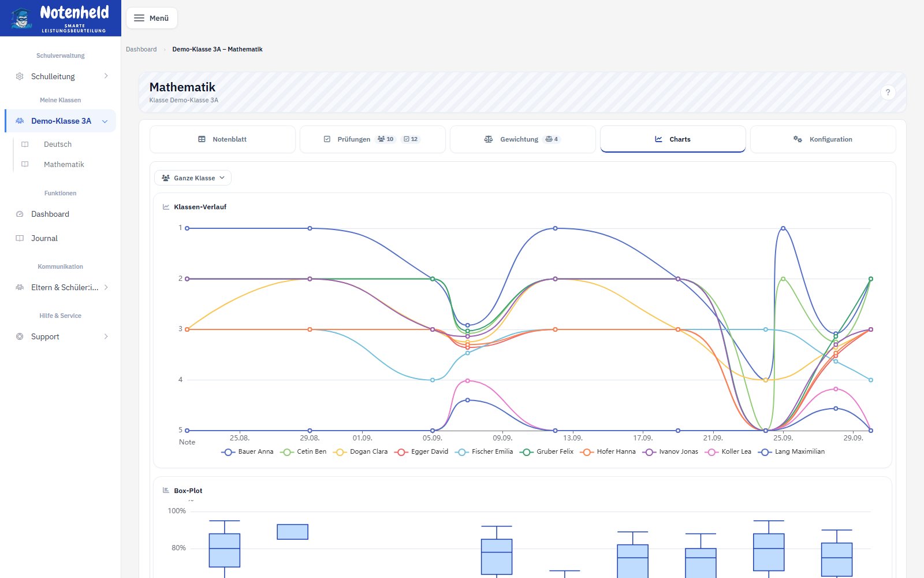924x578 pixels.
Task: Open help via the question mark icon
Action: (x=888, y=92)
